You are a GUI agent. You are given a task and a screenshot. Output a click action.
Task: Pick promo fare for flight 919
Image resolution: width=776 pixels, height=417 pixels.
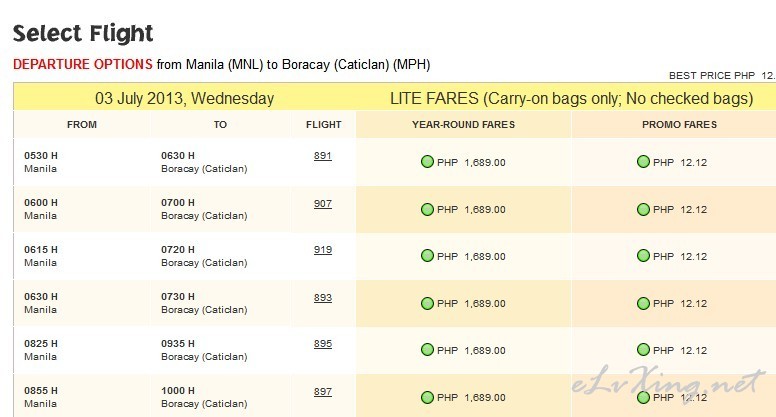point(643,256)
